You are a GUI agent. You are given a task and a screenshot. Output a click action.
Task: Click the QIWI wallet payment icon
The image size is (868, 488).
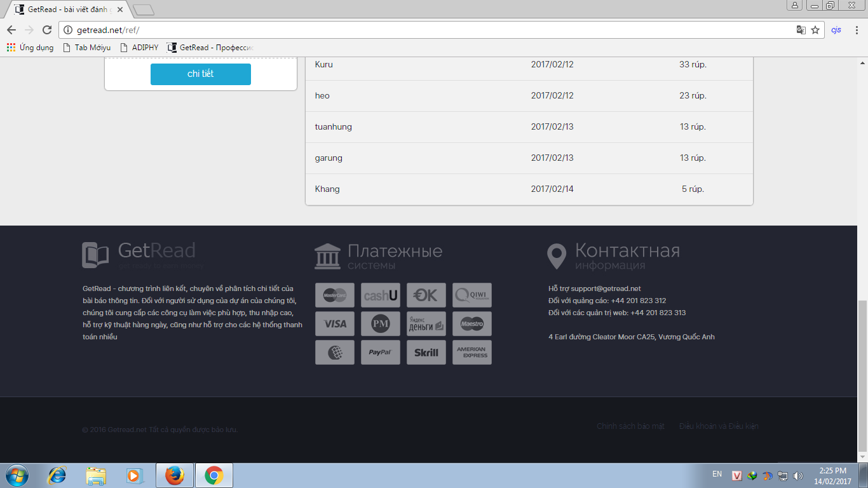click(472, 295)
